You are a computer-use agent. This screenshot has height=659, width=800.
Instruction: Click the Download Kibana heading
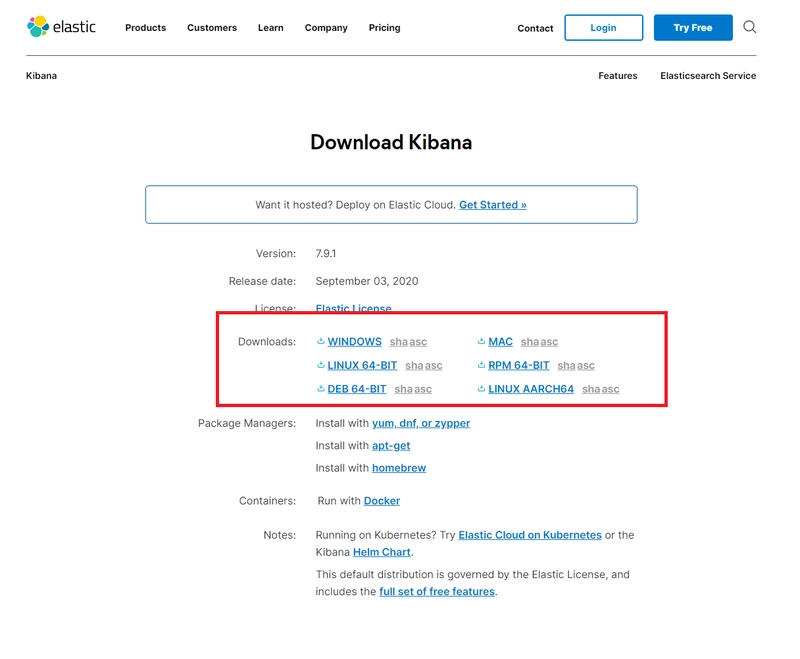click(x=391, y=142)
